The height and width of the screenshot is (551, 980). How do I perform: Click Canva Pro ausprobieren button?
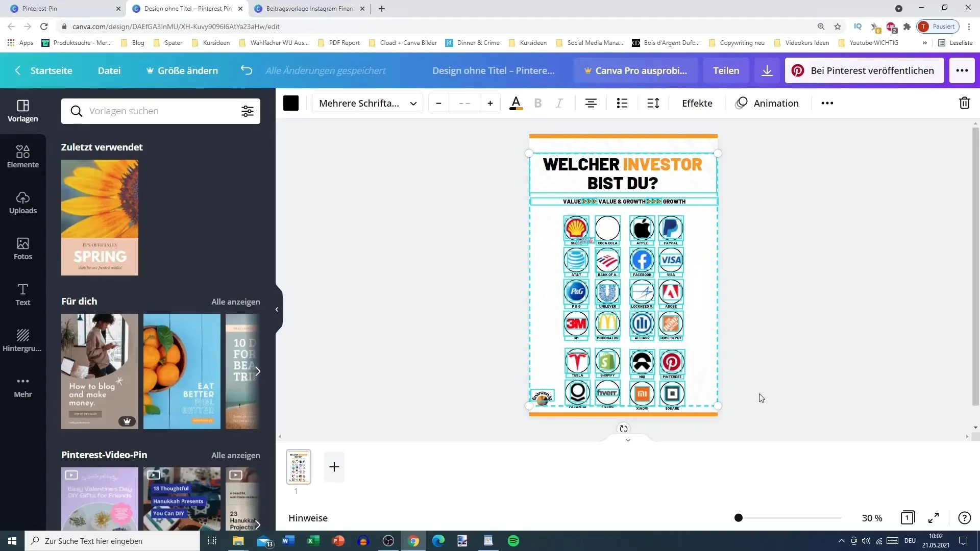pyautogui.click(x=635, y=70)
